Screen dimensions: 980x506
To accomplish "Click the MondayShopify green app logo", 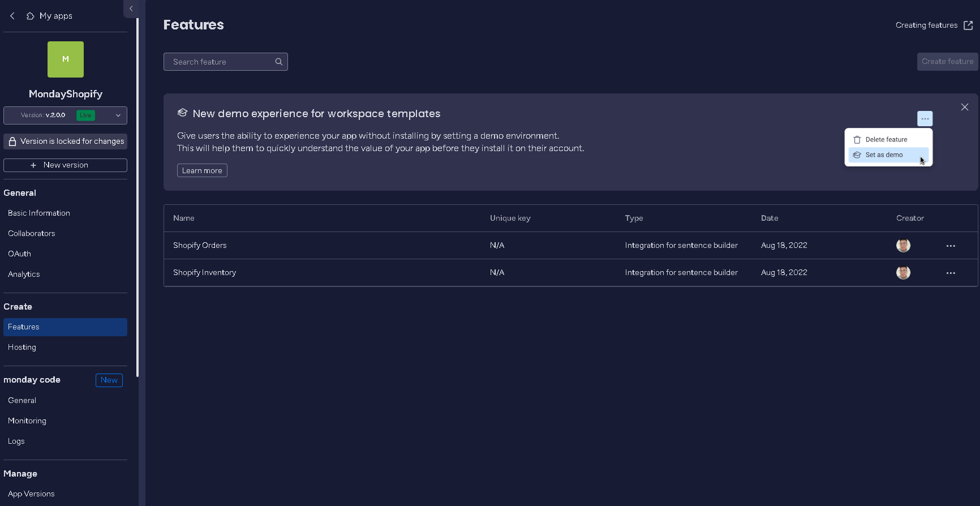I will (x=66, y=59).
